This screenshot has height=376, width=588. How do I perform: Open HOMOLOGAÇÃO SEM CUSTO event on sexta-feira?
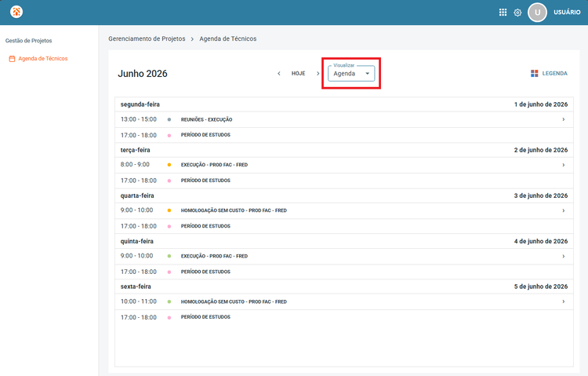pos(234,301)
